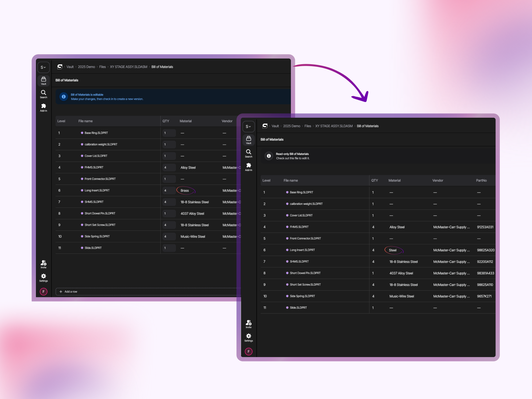
Task: Select Long Insert.SLDPRT in right window
Action: 302,250
